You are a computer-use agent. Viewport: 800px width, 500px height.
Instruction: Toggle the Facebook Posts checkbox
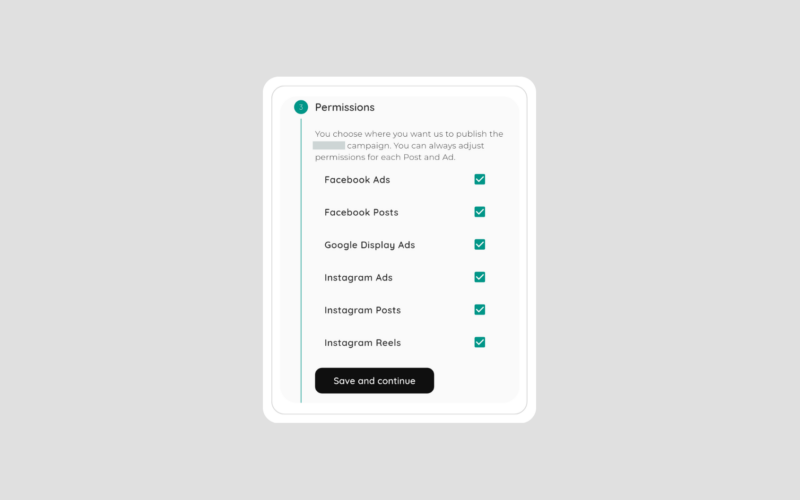pos(480,212)
